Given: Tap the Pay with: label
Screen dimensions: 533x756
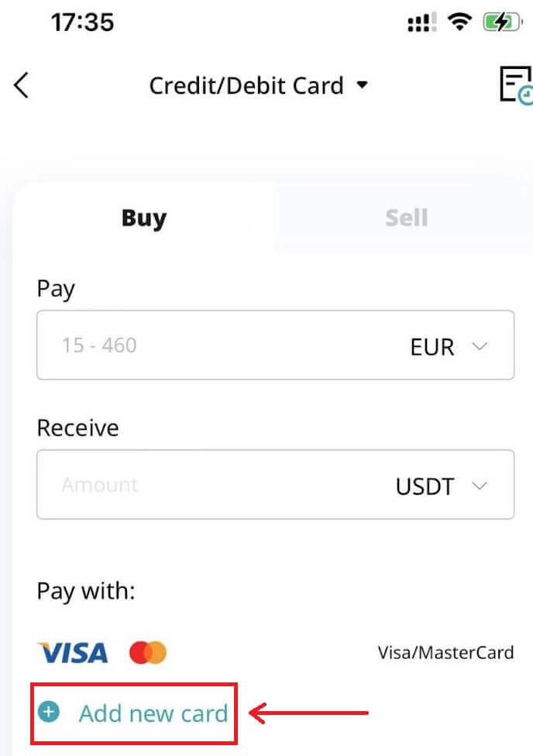Looking at the screenshot, I should (86, 592).
